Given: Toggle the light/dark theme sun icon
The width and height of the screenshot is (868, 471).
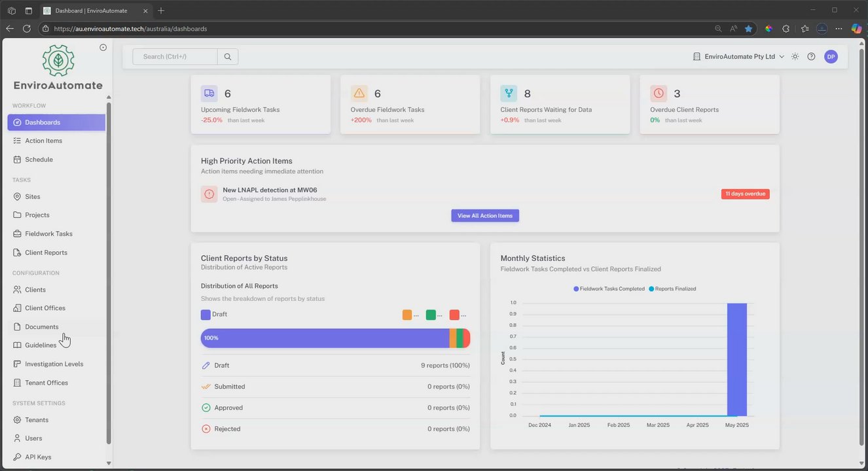Looking at the screenshot, I should [x=795, y=57].
